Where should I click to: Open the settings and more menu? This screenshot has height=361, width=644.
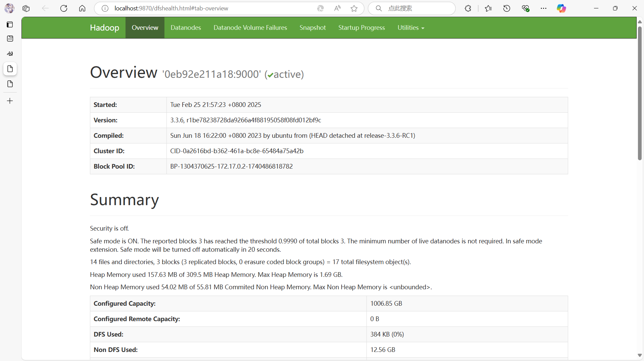544,8
